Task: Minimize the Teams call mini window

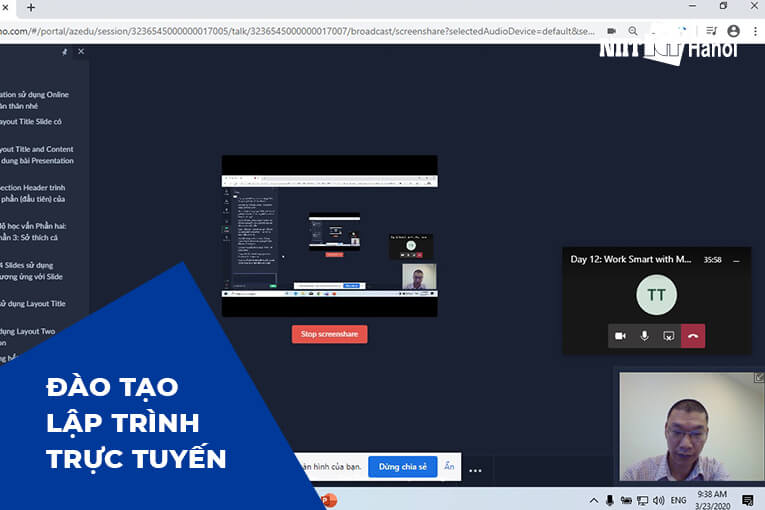Action: click(739, 259)
